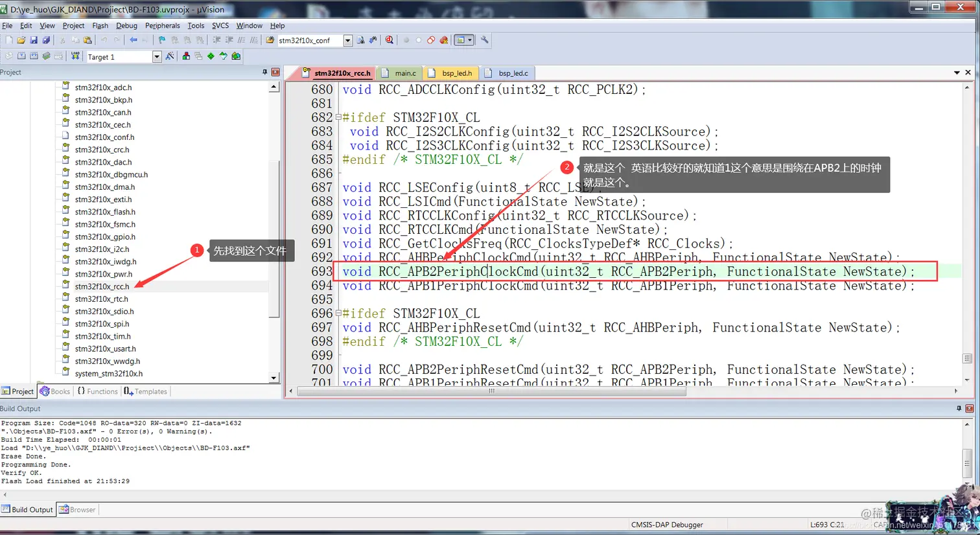Screen dimensions: 980x535
Task: Select stm32f10x_usart.h in project tree
Action: [105, 348]
